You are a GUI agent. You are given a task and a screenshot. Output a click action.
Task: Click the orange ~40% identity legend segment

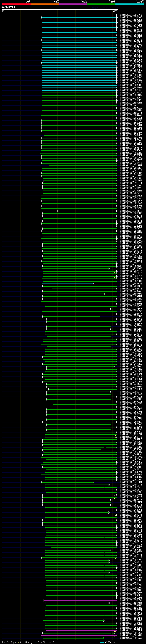(45, 4)
